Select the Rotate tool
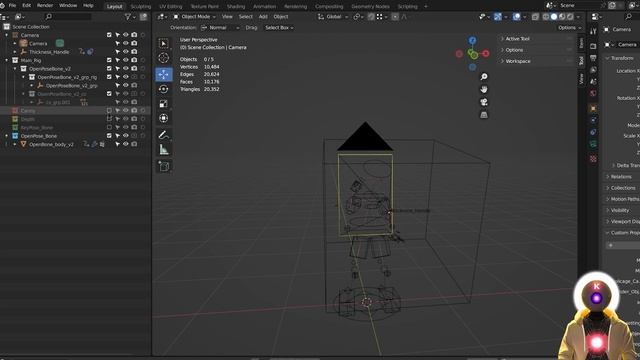 pos(164,89)
